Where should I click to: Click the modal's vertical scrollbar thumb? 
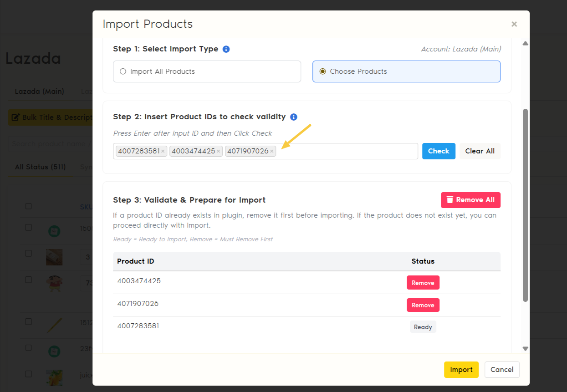click(x=525, y=205)
